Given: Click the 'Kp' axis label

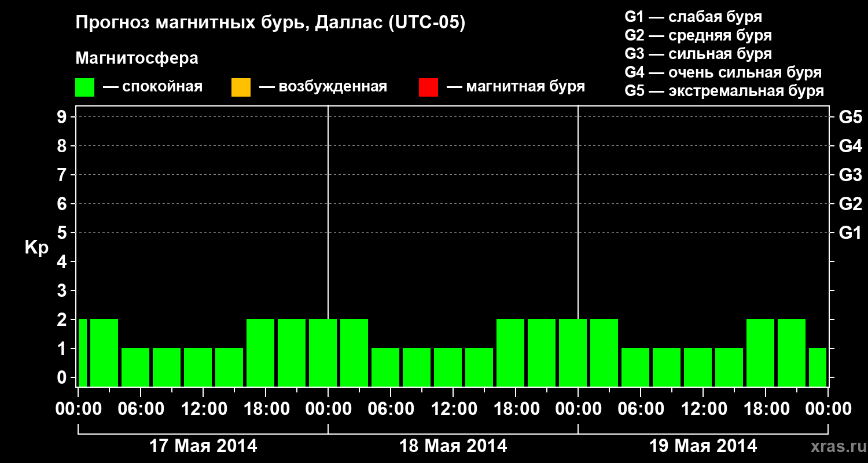Looking at the screenshot, I should click(x=36, y=248).
